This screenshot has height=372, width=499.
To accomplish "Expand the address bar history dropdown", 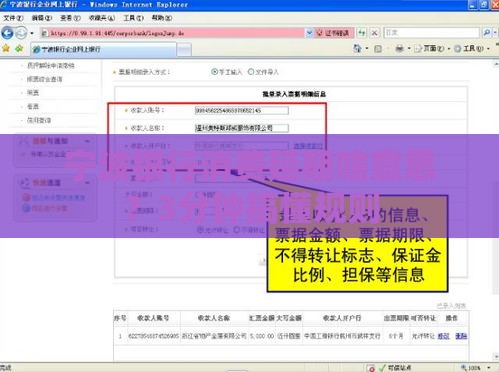I will click(x=309, y=33).
